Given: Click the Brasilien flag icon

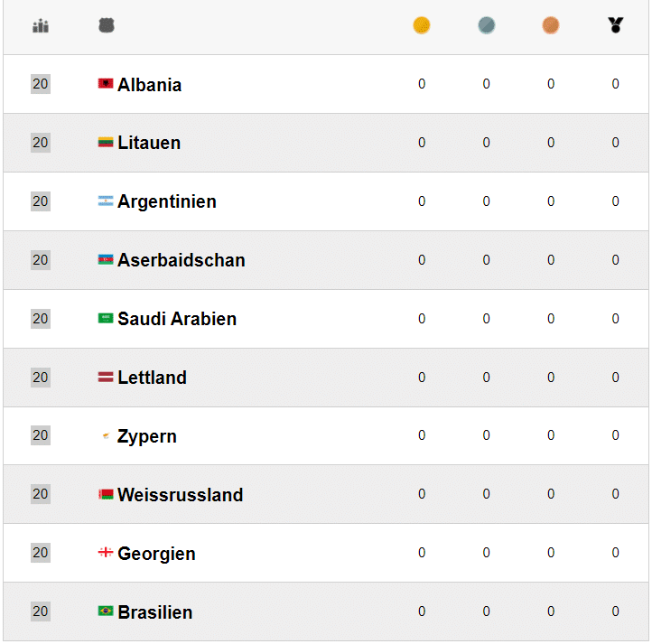Looking at the screenshot, I should point(106,611).
